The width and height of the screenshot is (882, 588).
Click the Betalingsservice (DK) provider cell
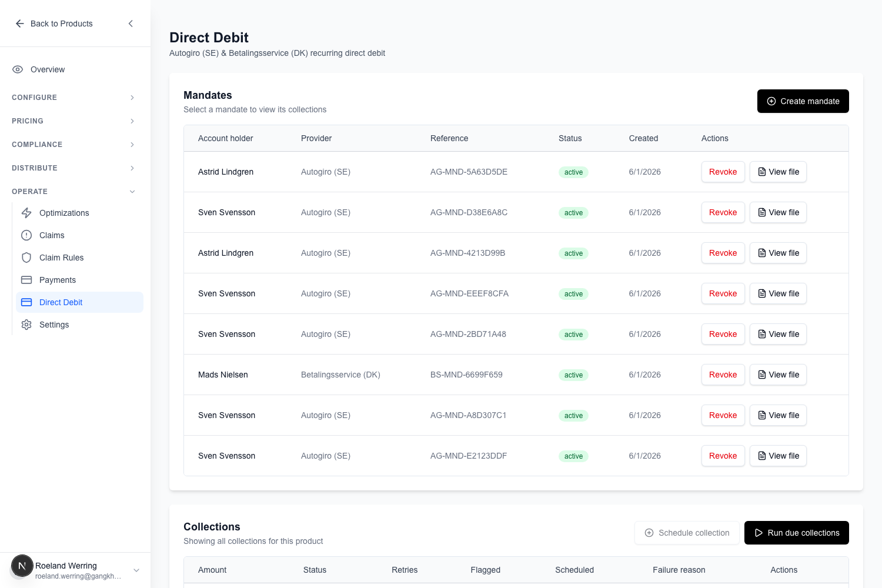click(340, 375)
